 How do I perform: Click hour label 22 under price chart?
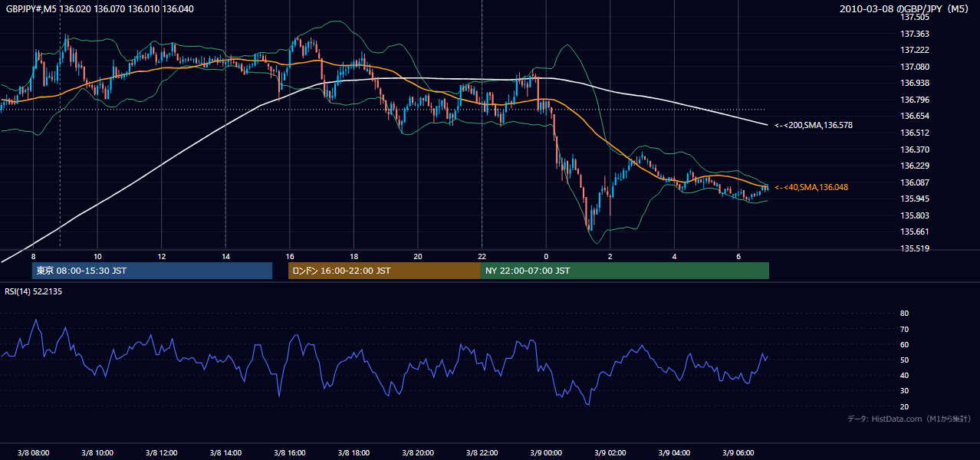click(x=482, y=256)
